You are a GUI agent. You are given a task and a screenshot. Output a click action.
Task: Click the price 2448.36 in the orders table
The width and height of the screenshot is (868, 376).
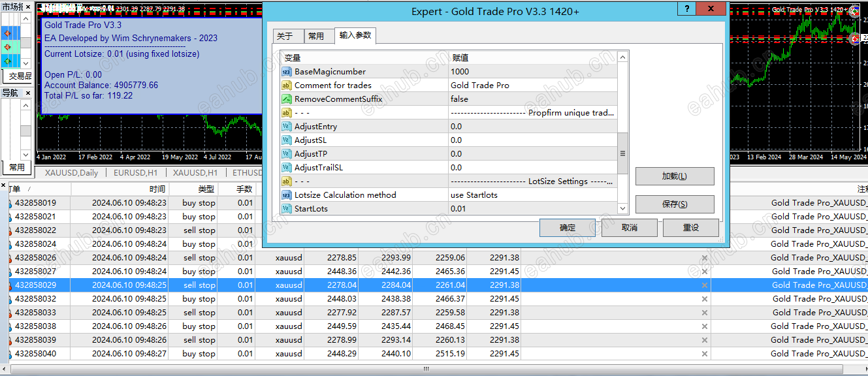pyautogui.click(x=344, y=272)
